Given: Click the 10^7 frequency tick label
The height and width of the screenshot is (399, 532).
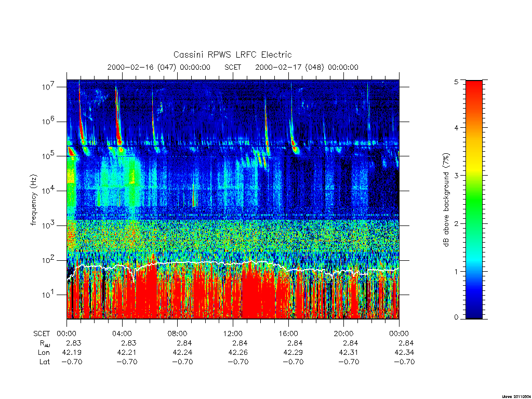Looking at the screenshot, I should pos(48,87).
